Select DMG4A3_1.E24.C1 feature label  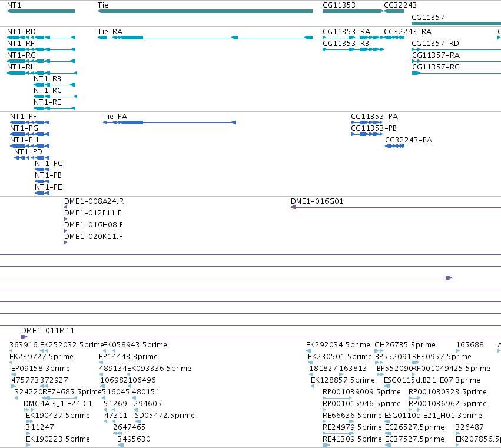point(58,404)
